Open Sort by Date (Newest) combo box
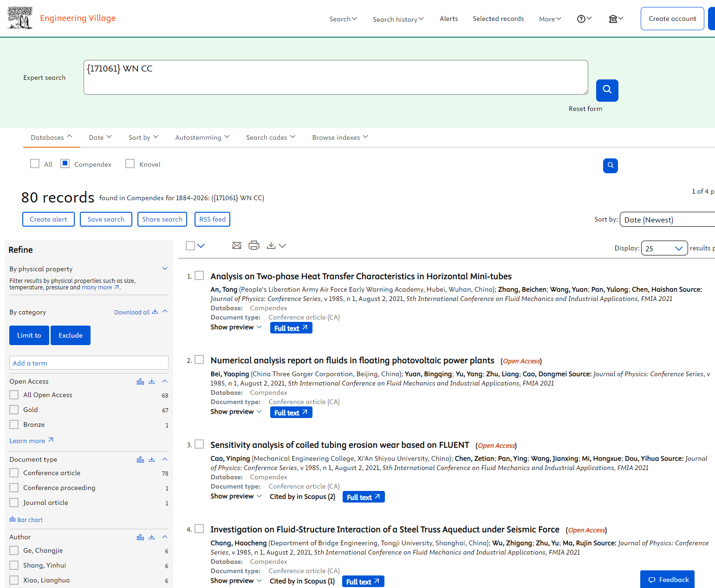715x588 pixels. pos(667,220)
